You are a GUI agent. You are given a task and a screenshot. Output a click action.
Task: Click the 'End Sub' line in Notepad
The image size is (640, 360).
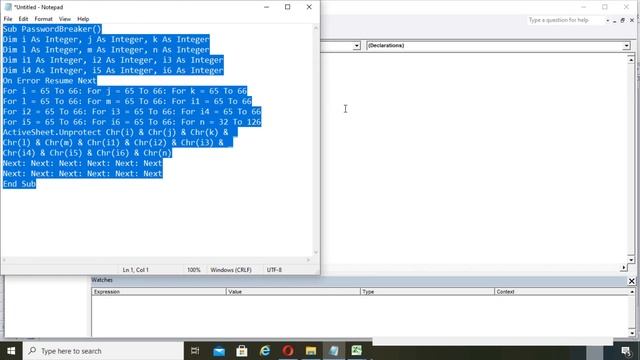coord(19,184)
